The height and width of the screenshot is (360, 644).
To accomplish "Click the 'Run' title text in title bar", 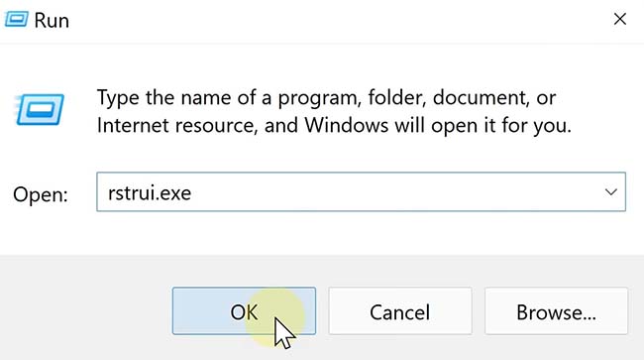I will [x=52, y=21].
